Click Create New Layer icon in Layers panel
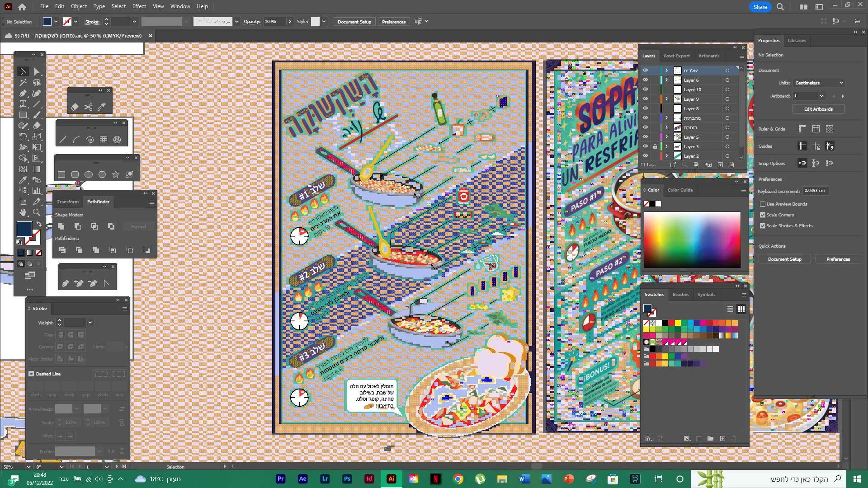 pos(720,165)
